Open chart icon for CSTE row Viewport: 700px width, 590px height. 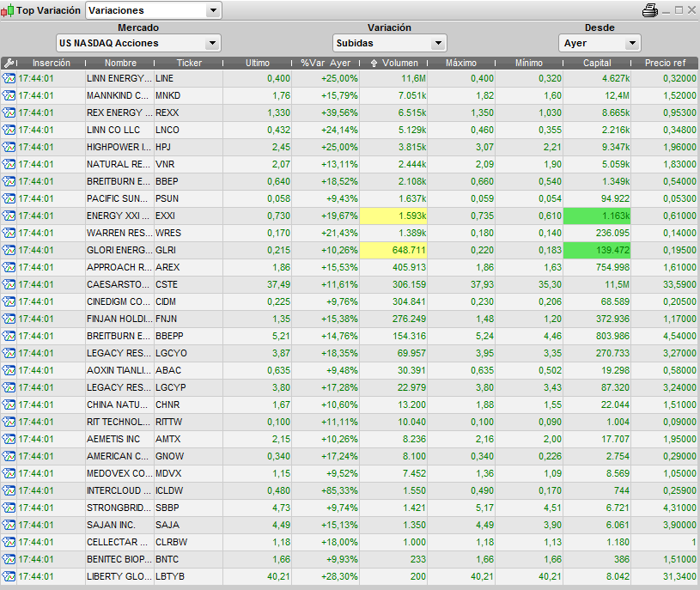click(x=9, y=285)
